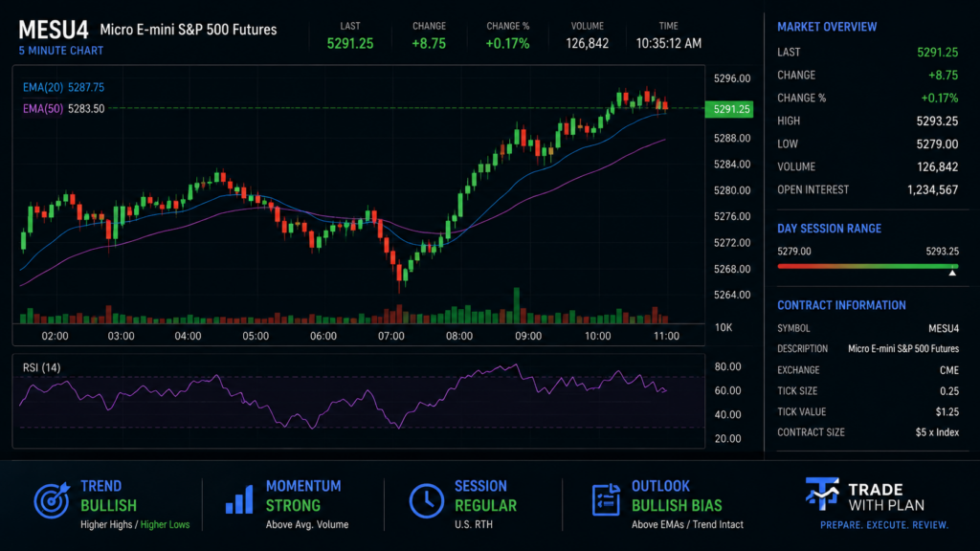Click the EMA(20) 5287.75 legend

point(64,87)
